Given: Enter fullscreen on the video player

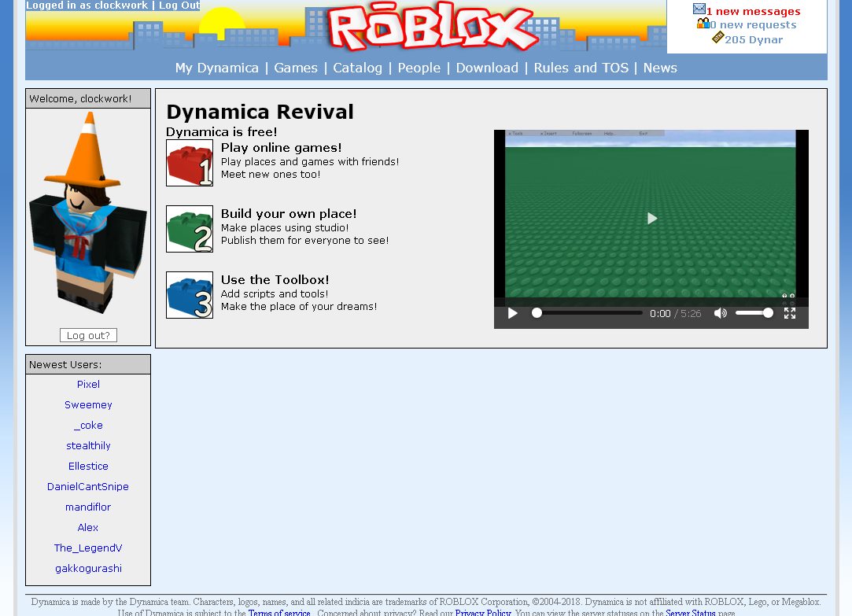Looking at the screenshot, I should pos(790,312).
